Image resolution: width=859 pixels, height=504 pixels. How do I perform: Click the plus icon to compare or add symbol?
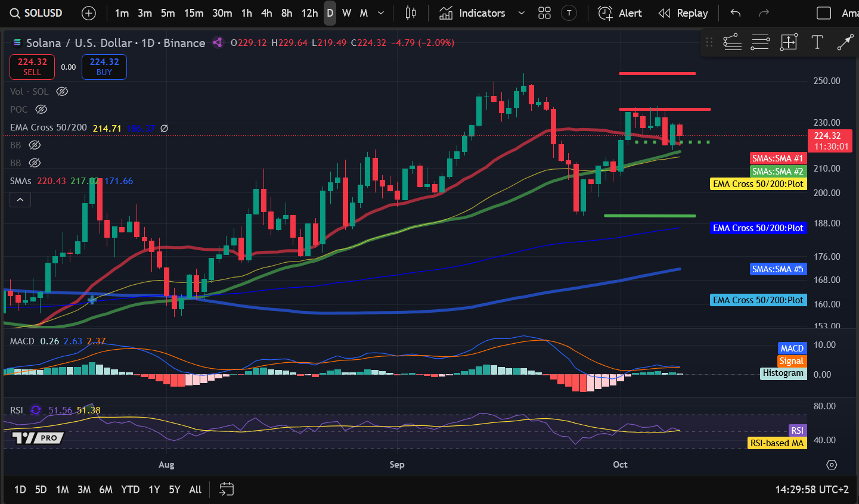click(88, 13)
